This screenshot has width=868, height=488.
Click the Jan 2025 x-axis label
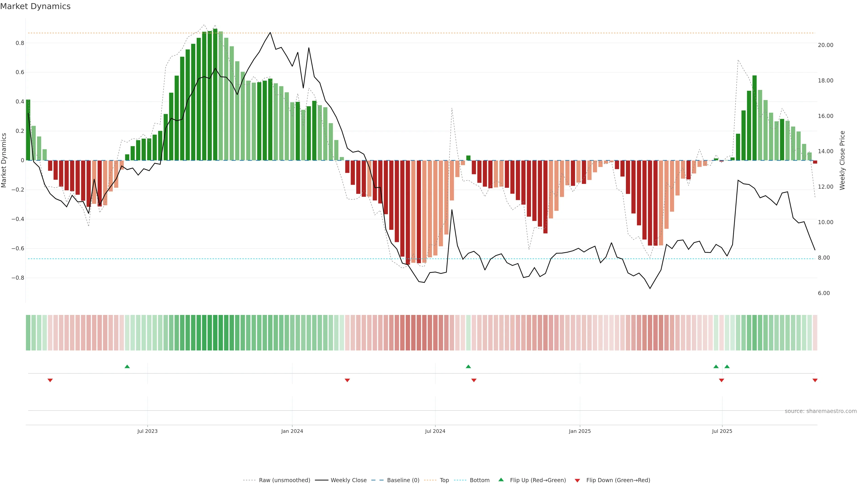pos(580,431)
